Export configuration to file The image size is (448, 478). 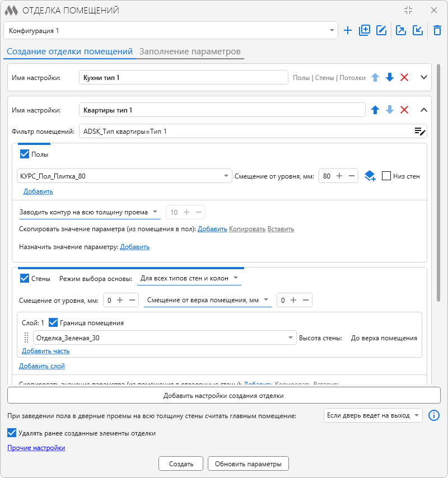click(x=401, y=30)
